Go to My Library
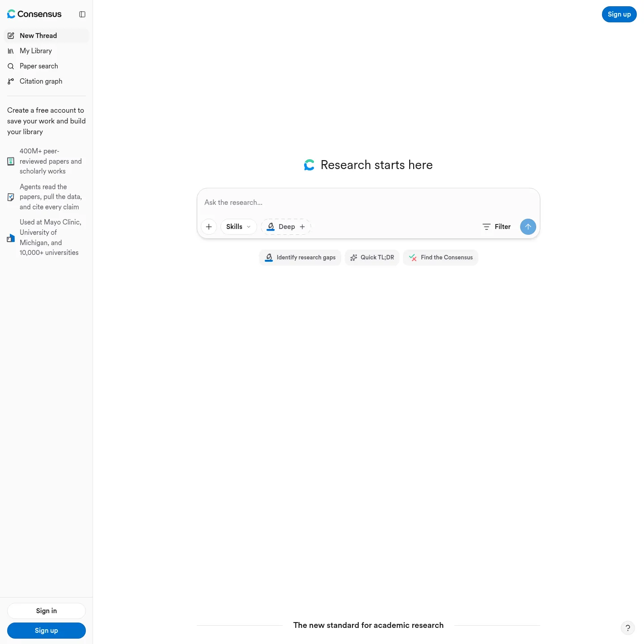The width and height of the screenshot is (644, 644). pos(47,51)
